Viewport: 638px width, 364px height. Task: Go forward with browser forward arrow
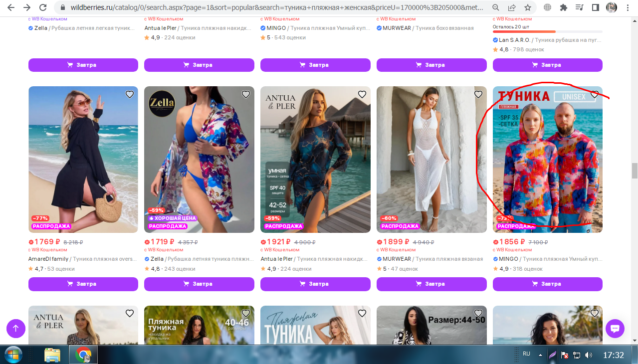[x=27, y=8]
